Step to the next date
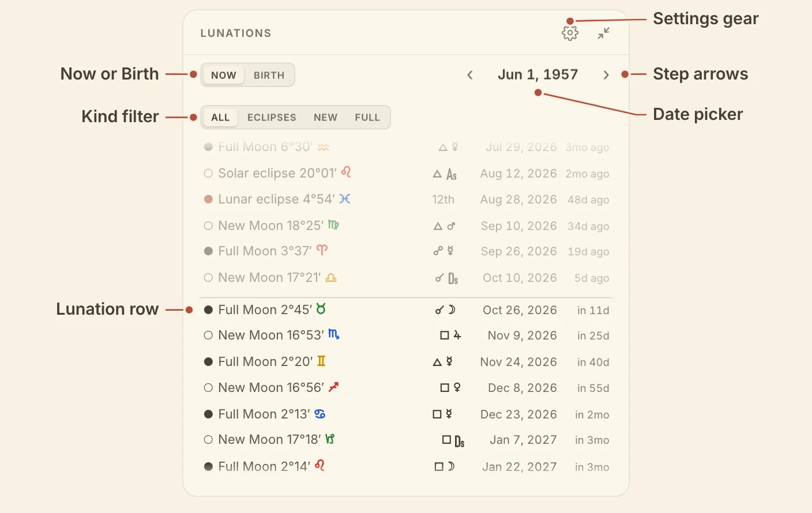The image size is (812, 513). tap(606, 75)
